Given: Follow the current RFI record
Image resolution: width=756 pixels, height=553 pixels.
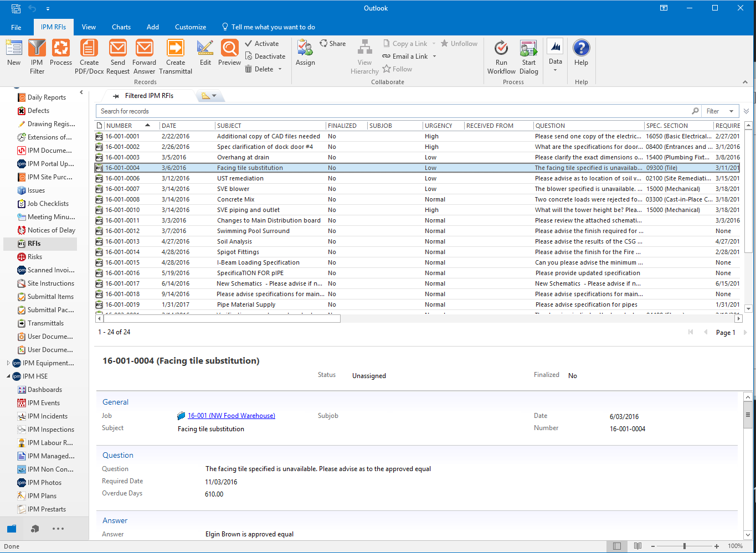Looking at the screenshot, I should pos(397,69).
